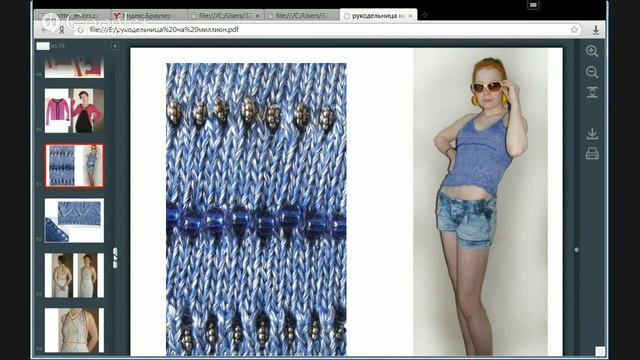Zoom out of the PDF page
Viewport: 640px width, 360px height.
click(592, 72)
